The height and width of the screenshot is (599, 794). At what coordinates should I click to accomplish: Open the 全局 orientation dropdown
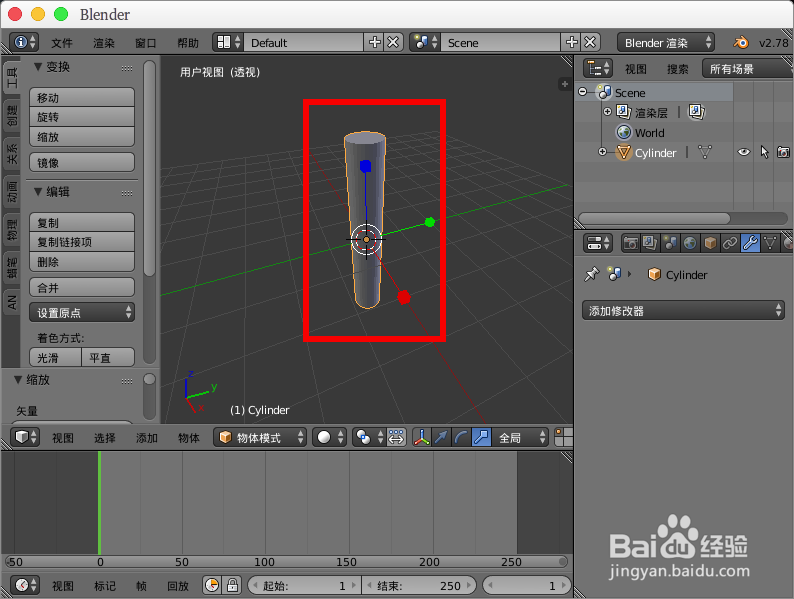click(520, 437)
